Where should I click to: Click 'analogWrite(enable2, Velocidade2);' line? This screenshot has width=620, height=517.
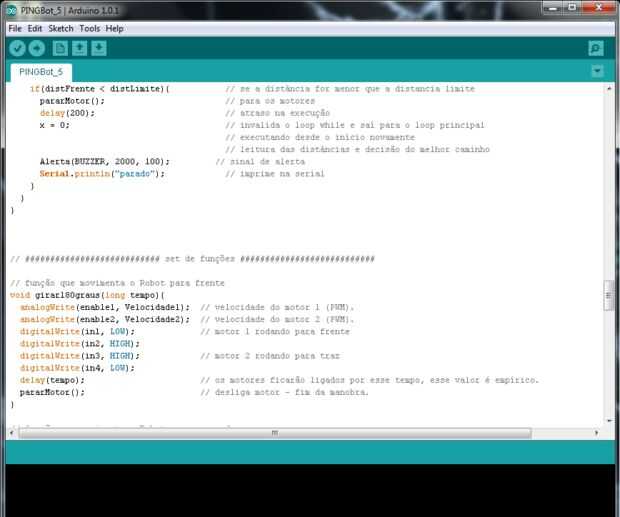point(104,319)
